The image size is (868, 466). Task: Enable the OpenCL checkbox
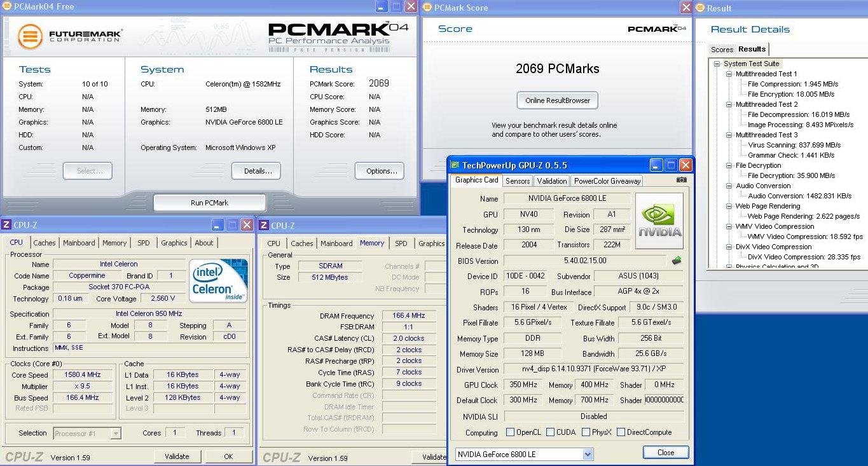[x=510, y=432]
